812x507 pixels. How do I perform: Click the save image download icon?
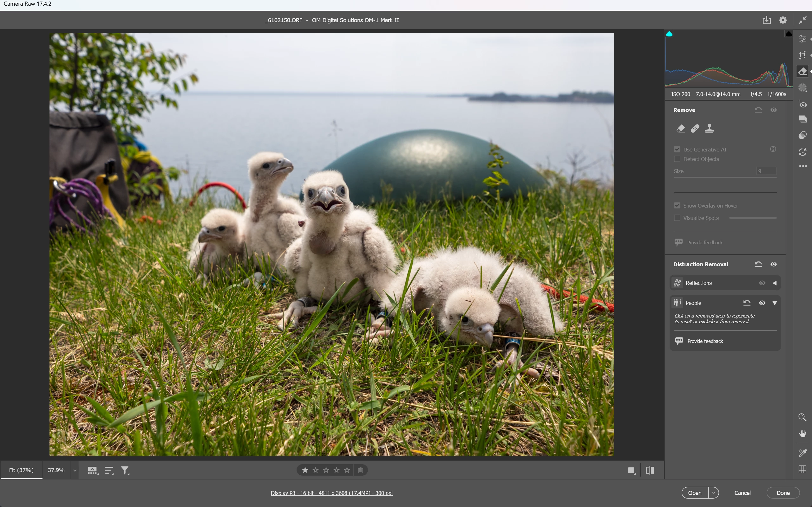(x=766, y=20)
